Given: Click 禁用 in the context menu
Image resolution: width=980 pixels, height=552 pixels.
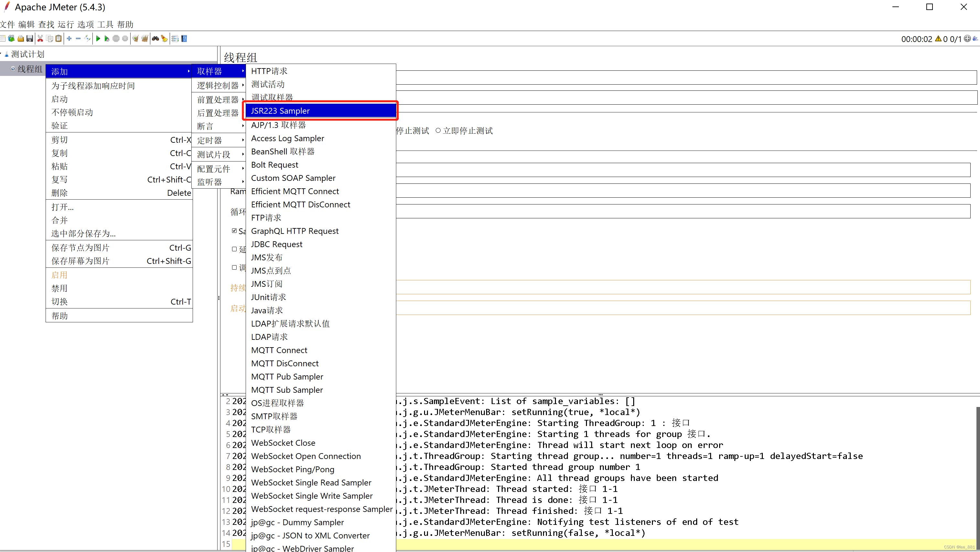Looking at the screenshot, I should pos(119,288).
